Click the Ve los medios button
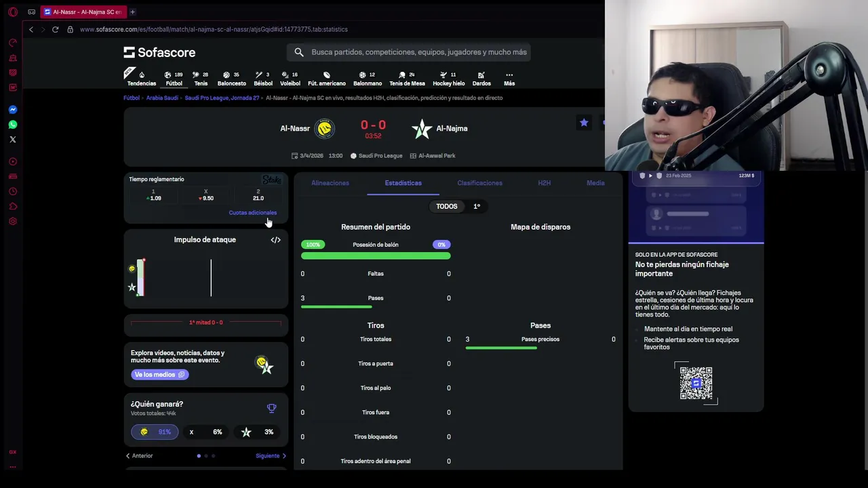This screenshot has width=868, height=488. pyautogui.click(x=159, y=375)
